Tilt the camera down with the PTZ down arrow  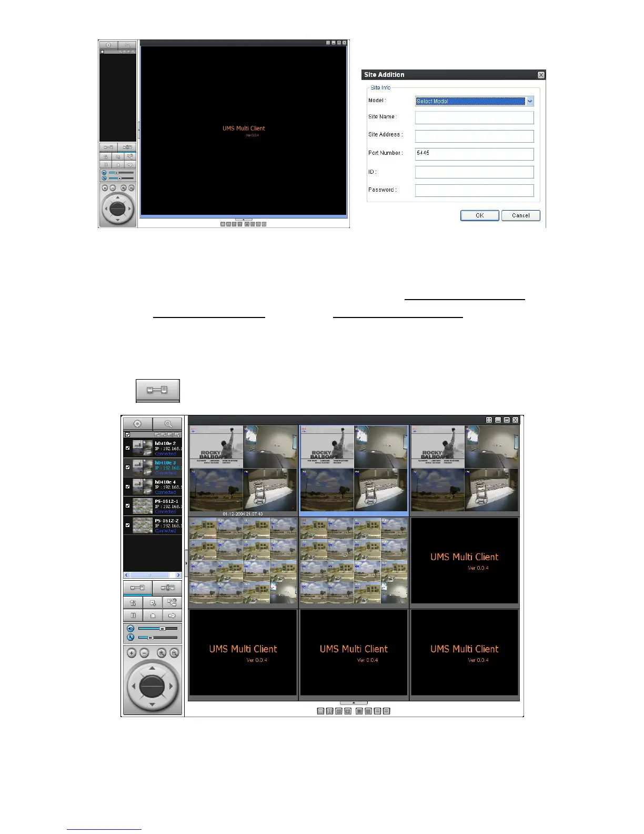(x=152, y=704)
